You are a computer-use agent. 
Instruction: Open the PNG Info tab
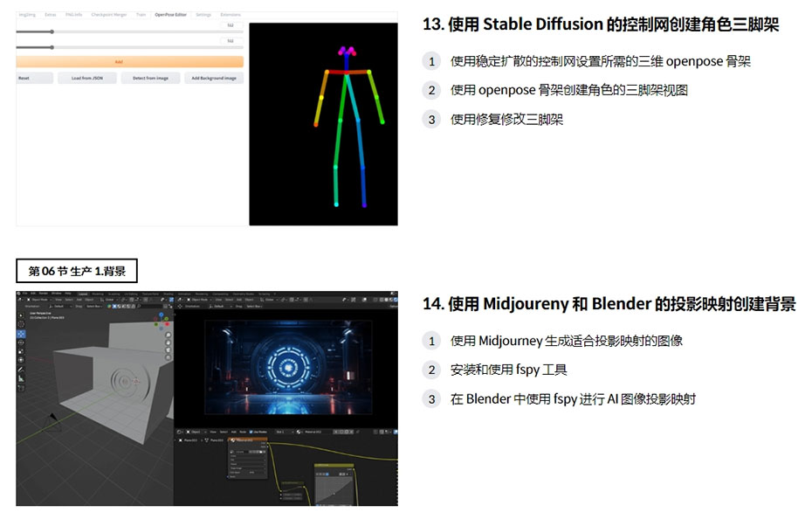(73, 15)
